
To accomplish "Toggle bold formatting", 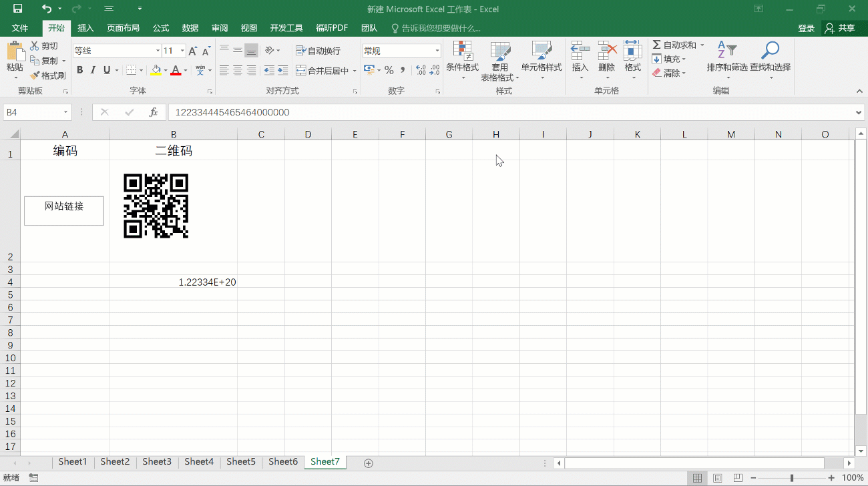I will point(80,70).
